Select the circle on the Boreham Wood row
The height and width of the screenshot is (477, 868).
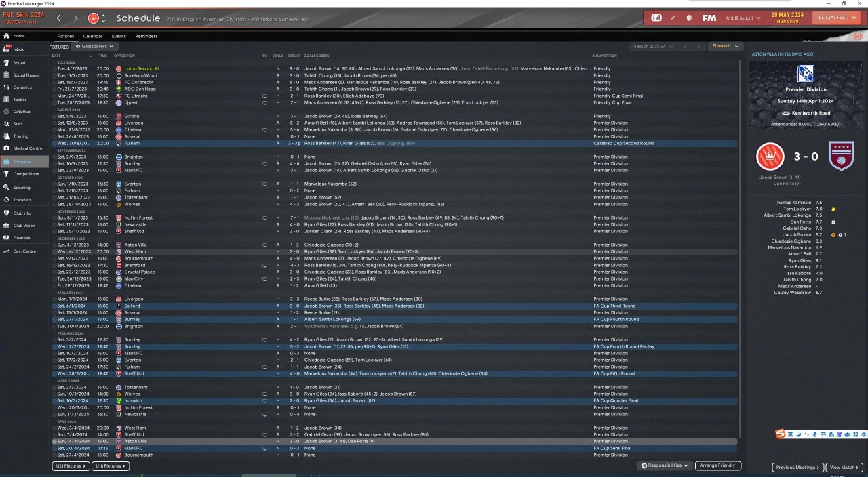pyautogui.click(x=56, y=75)
